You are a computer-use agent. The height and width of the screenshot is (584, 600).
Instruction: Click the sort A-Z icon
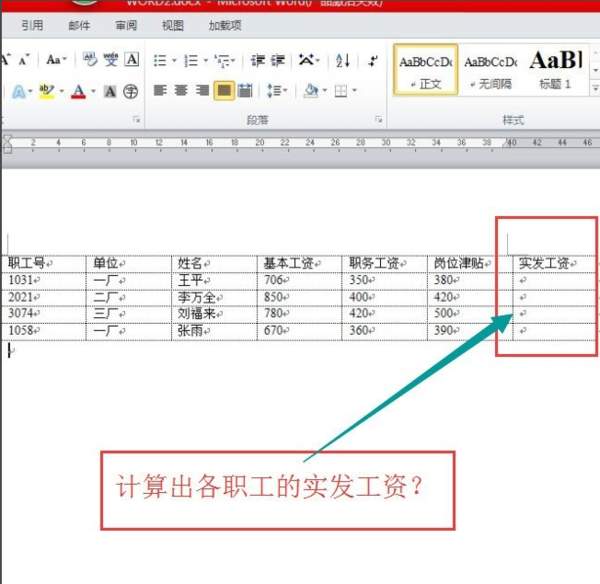(x=342, y=60)
